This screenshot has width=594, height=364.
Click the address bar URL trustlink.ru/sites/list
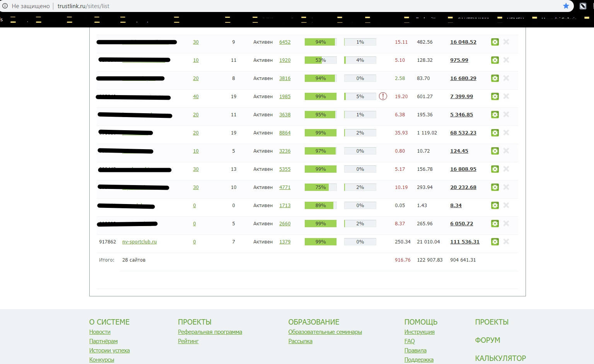coord(84,6)
